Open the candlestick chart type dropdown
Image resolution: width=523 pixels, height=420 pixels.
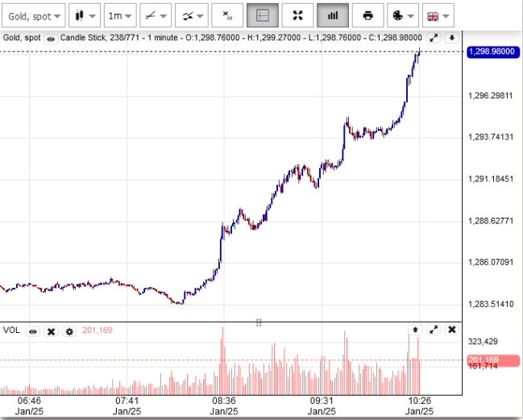pyautogui.click(x=85, y=15)
